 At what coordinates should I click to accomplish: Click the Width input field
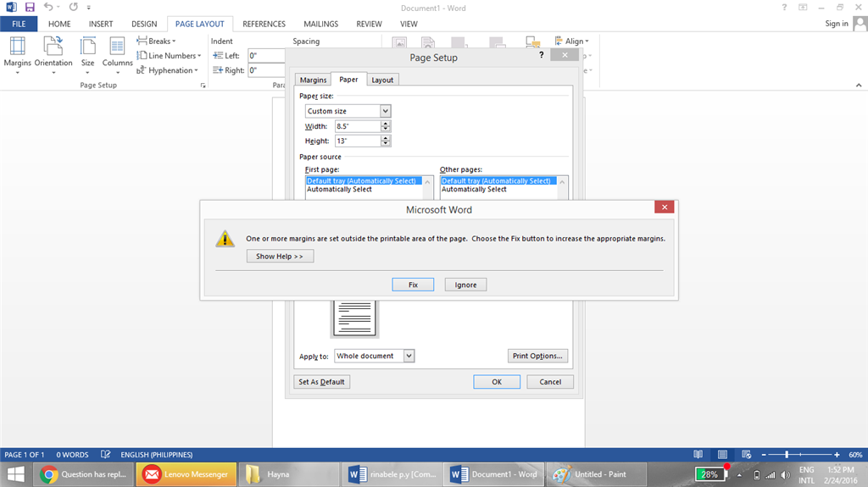pos(358,126)
